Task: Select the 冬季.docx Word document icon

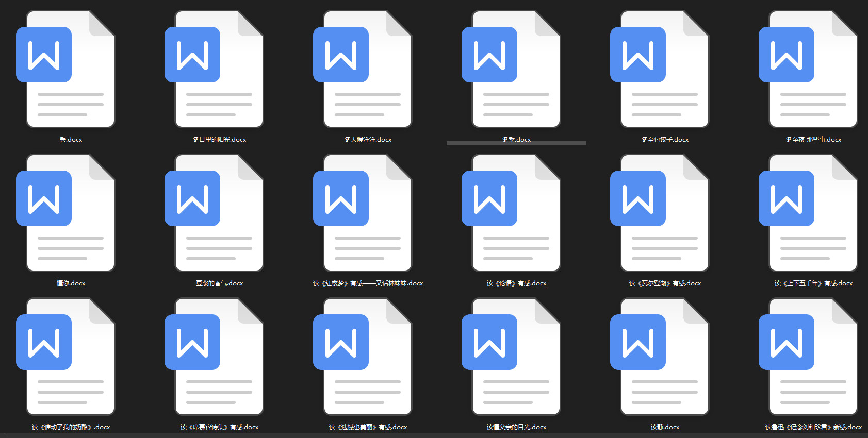Action: [x=511, y=69]
